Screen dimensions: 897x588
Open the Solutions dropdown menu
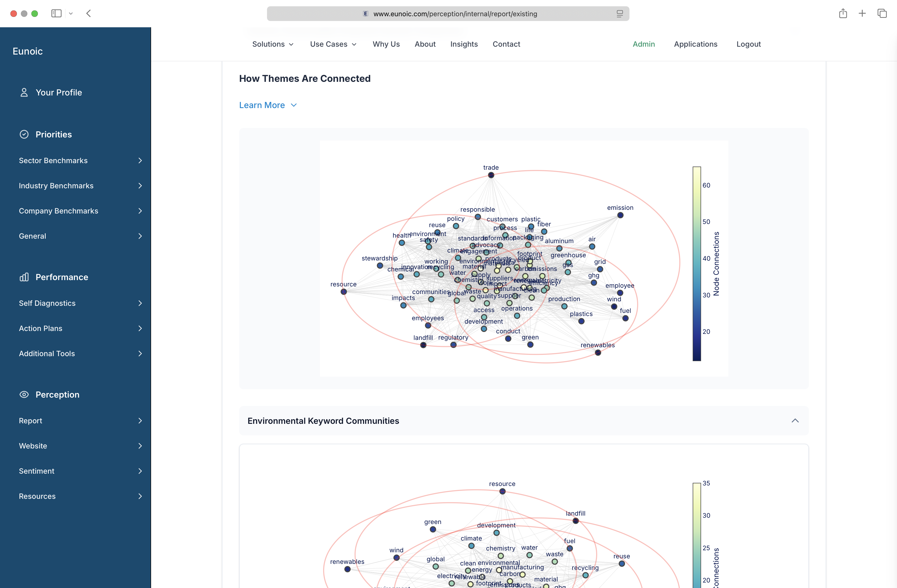click(x=273, y=44)
